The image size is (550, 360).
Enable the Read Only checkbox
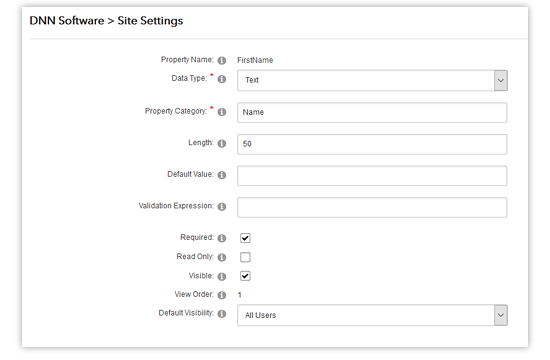[245, 257]
